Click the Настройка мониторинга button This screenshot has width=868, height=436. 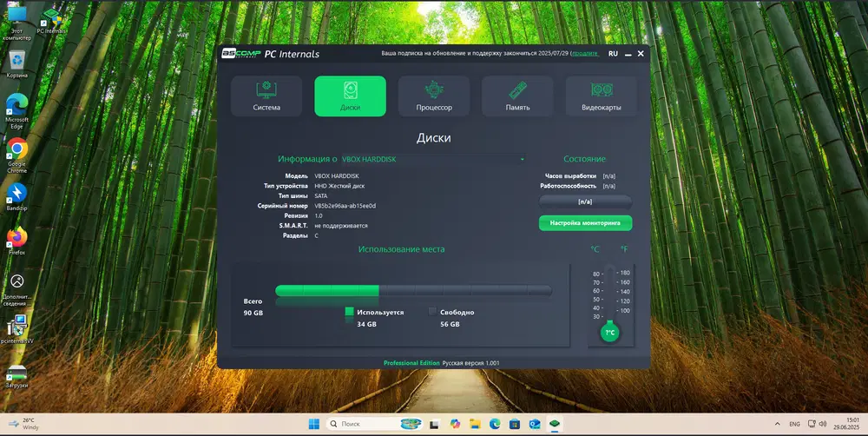coord(585,222)
